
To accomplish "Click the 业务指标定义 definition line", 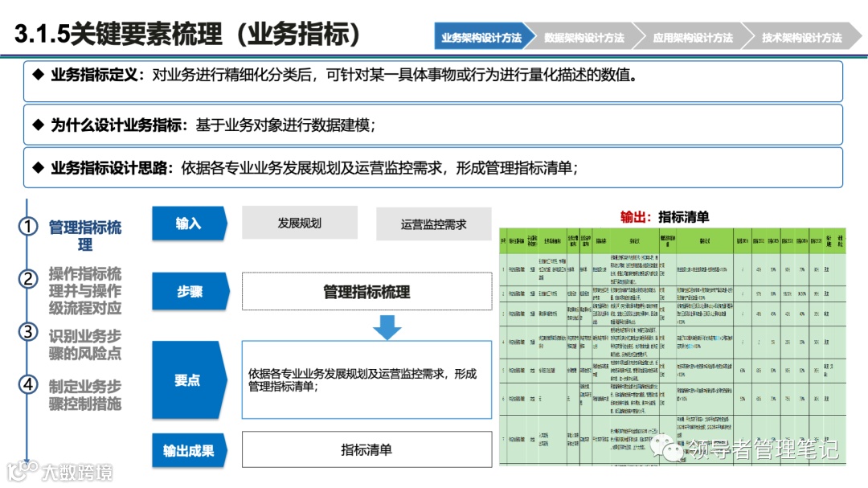I will coord(433,81).
